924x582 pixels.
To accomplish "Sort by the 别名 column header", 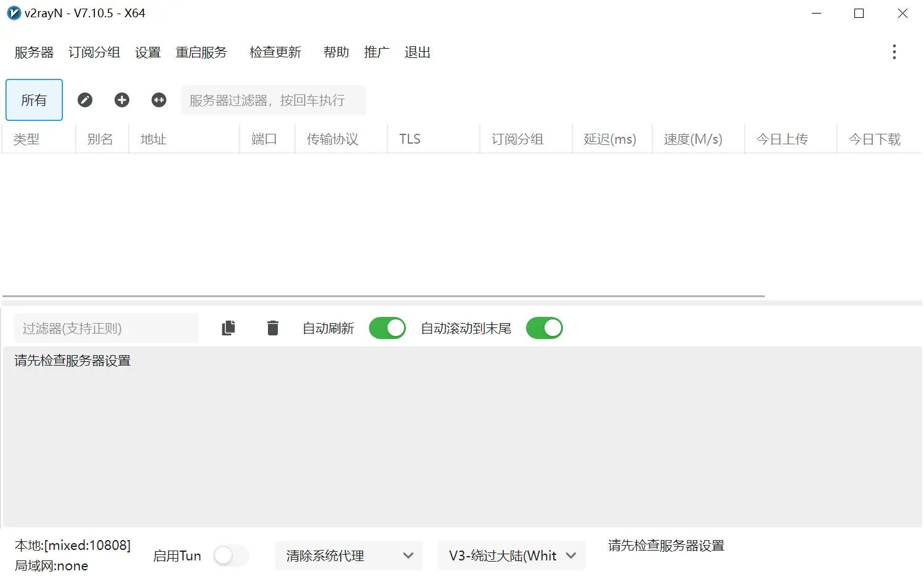I will click(102, 139).
